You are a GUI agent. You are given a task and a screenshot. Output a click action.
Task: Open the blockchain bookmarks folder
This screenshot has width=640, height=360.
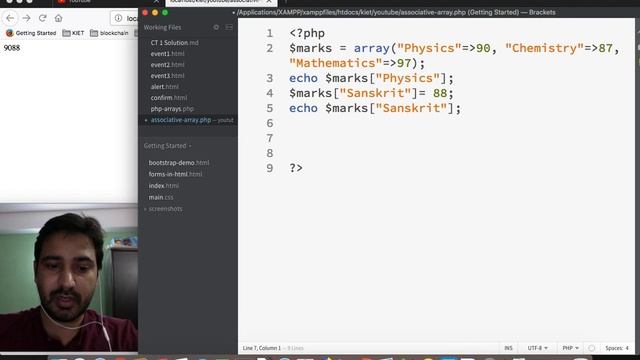(x=109, y=33)
